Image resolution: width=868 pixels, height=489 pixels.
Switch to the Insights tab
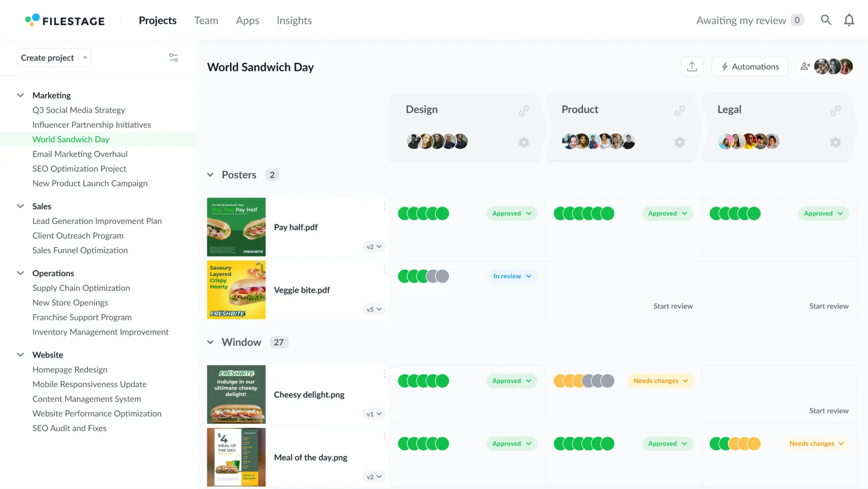coord(294,21)
